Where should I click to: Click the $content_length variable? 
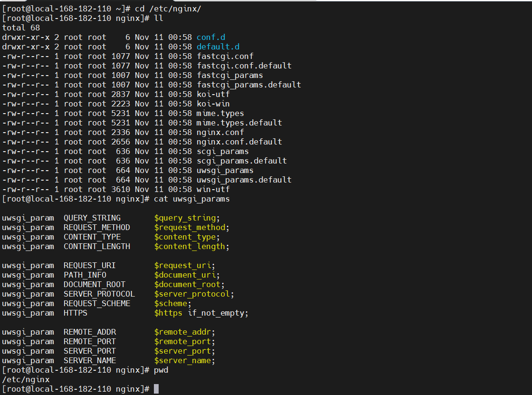(x=190, y=247)
